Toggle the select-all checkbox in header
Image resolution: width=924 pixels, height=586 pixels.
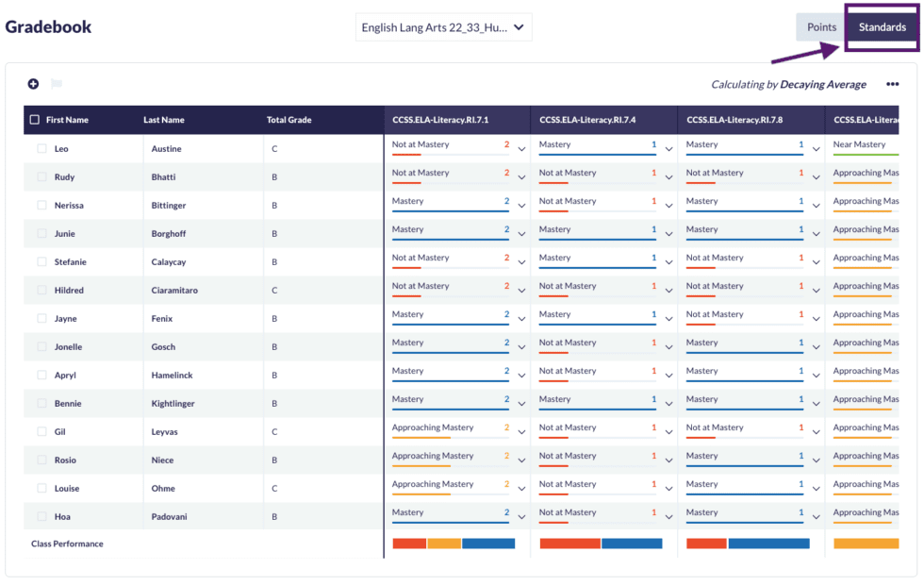[35, 120]
